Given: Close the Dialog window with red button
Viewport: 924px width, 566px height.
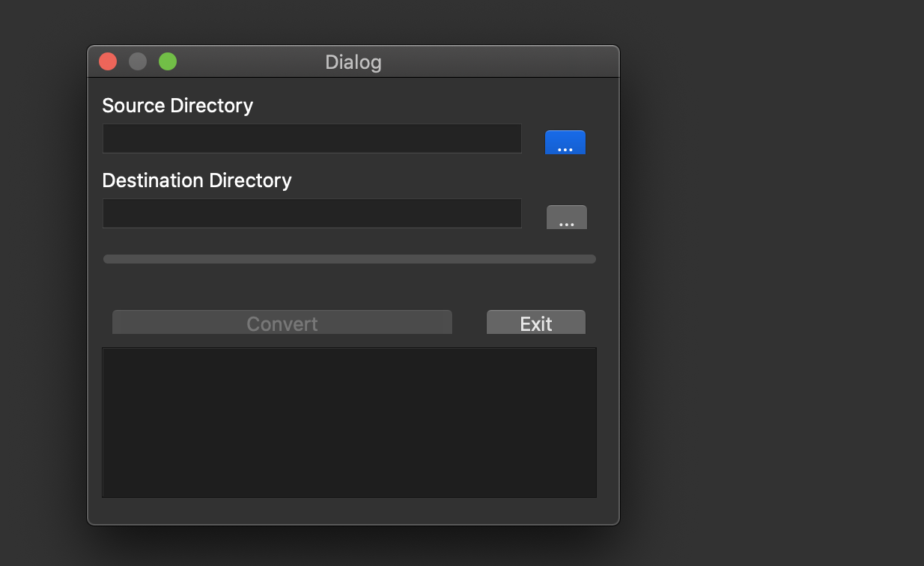Looking at the screenshot, I should pos(108,61).
